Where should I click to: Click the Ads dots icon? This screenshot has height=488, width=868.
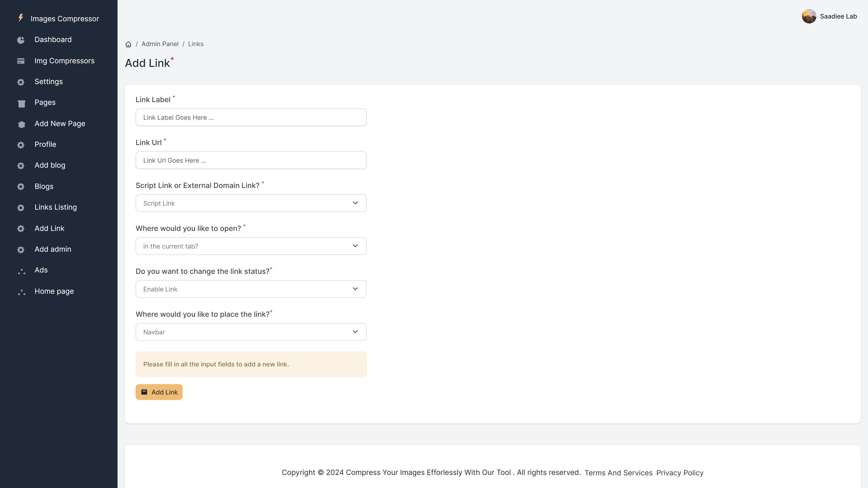(x=21, y=271)
